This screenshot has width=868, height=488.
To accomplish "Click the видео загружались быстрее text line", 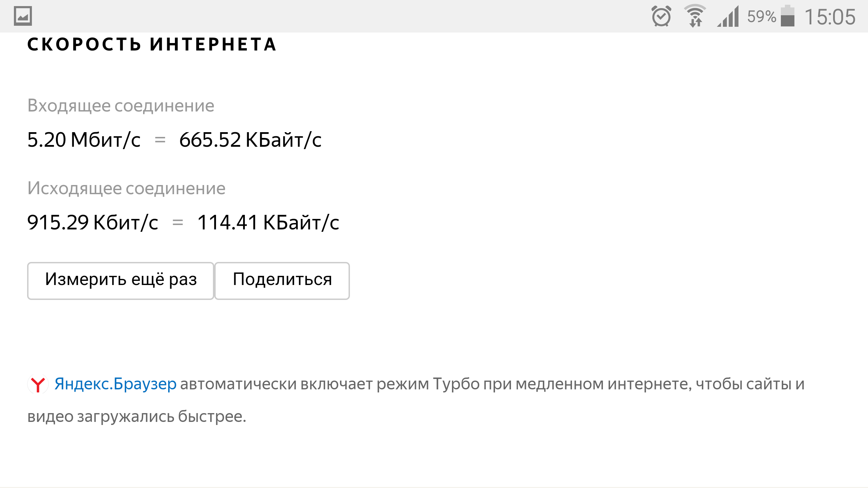I will (137, 416).
